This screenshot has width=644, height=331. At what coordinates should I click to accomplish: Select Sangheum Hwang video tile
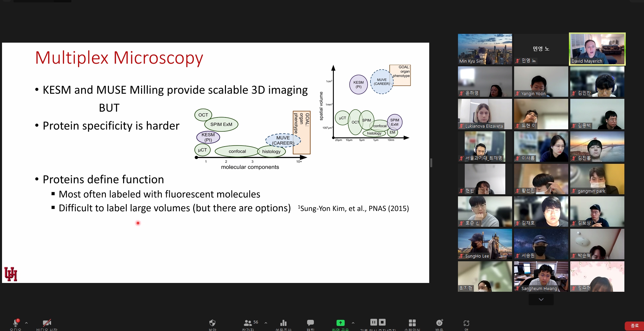(541, 277)
